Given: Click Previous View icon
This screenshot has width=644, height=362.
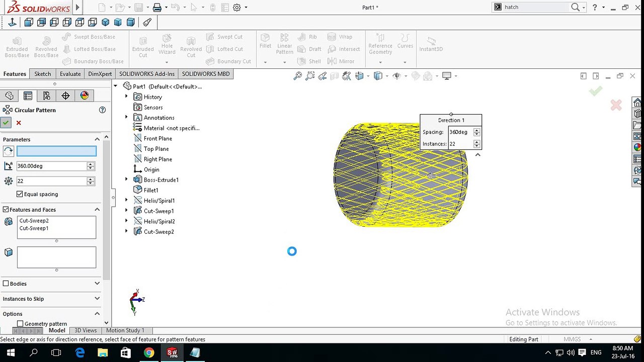Looking at the screenshot, I should [x=322, y=76].
